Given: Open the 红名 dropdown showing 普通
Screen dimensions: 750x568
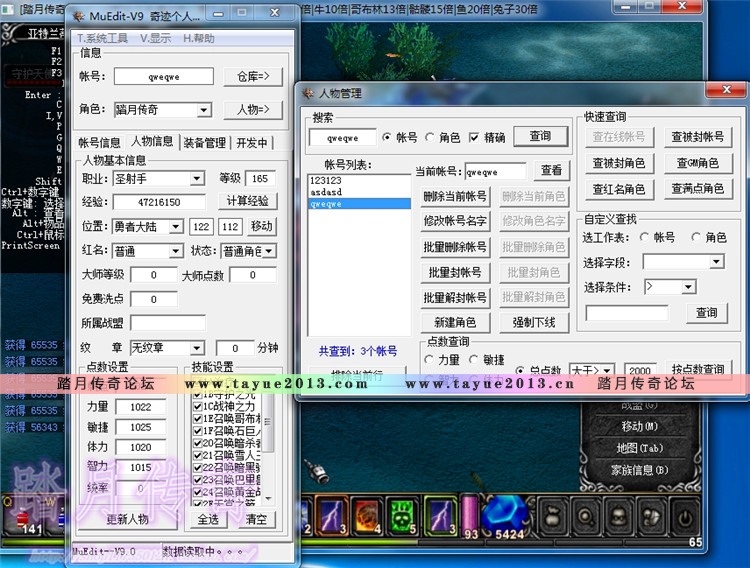Looking at the screenshot, I should point(176,251).
